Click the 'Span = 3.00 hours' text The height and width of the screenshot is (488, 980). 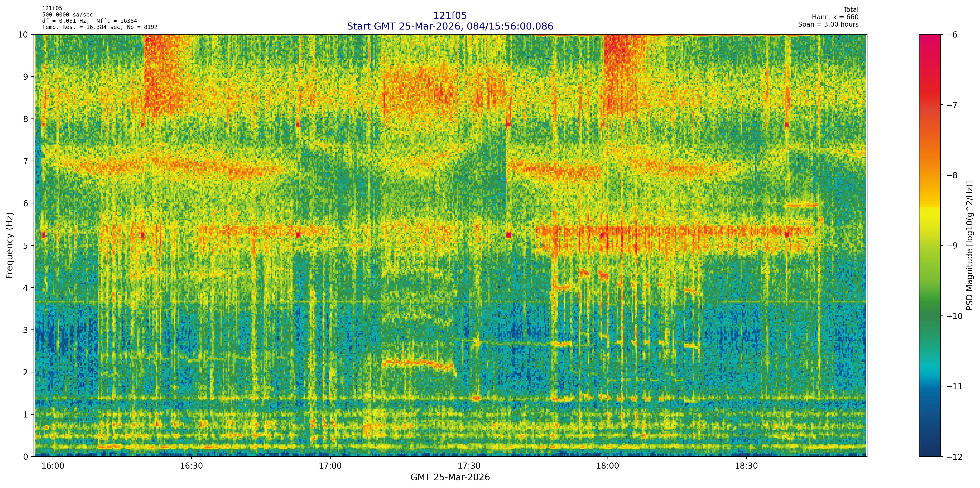828,24
